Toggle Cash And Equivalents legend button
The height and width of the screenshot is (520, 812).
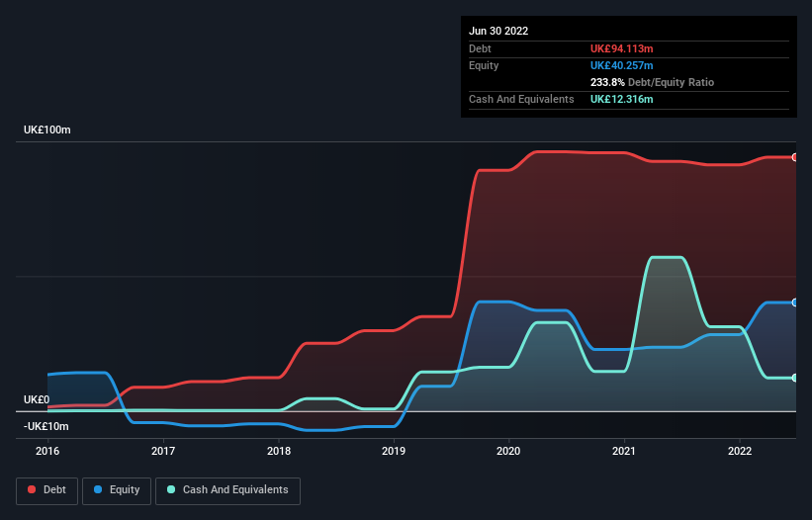(227, 490)
